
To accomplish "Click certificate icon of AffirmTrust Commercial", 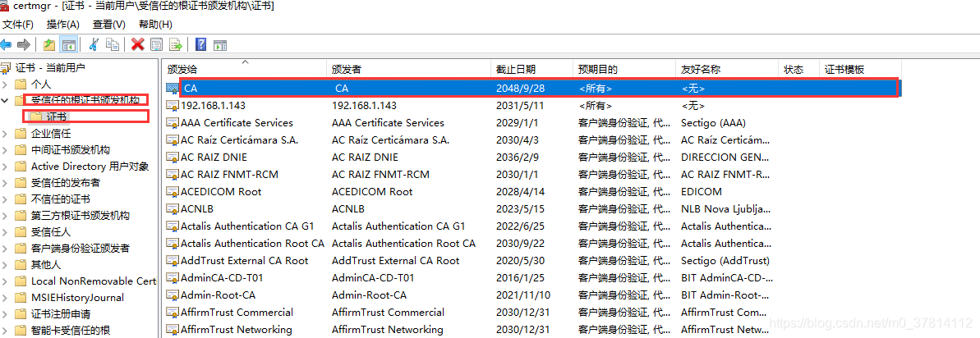I will (x=173, y=313).
